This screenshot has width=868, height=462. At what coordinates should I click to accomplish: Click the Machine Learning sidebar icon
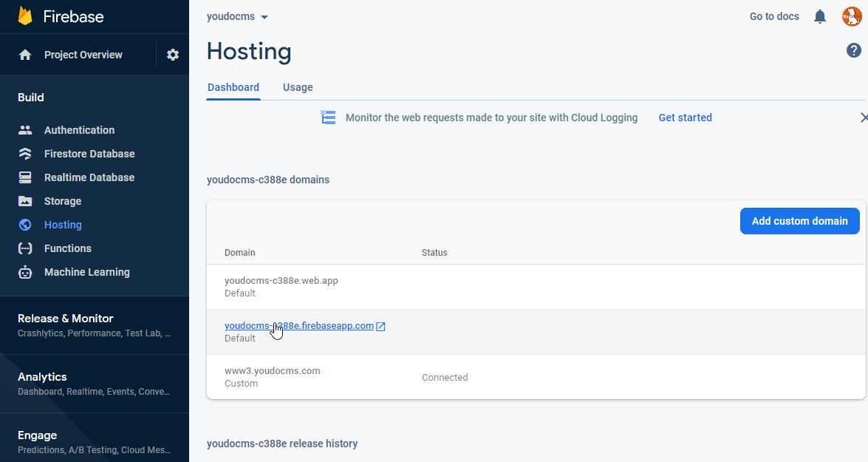point(25,271)
